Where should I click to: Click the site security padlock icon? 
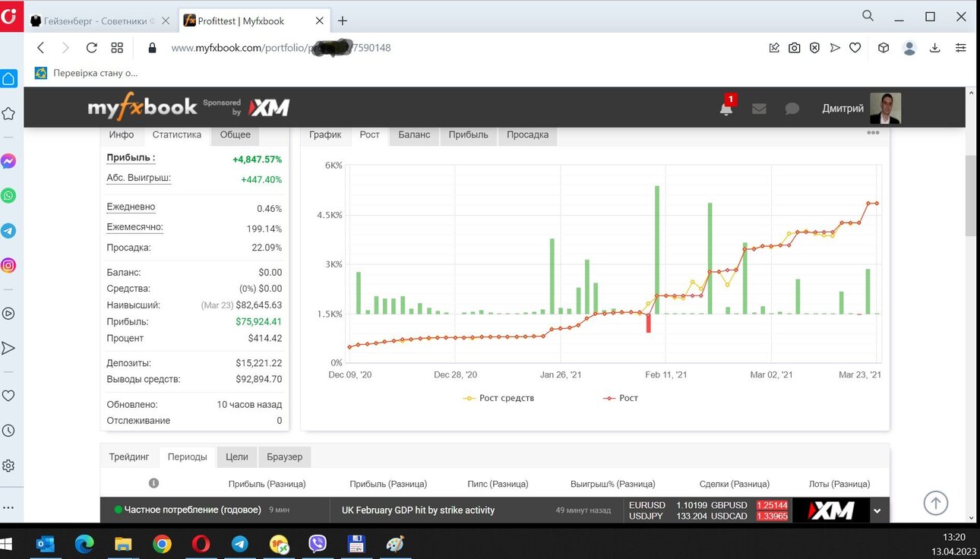tap(152, 48)
